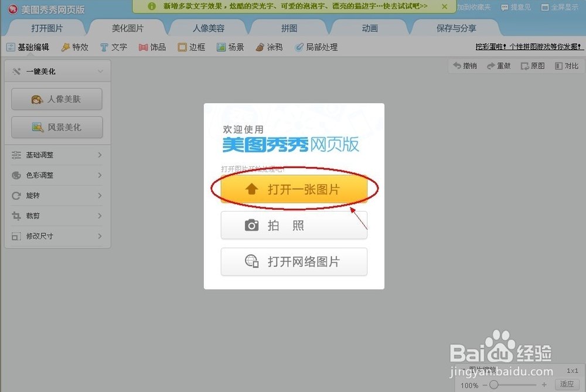Viewport: 586px width, 392px height.
Task: Click the 重做 redo button
Action: pos(499,66)
